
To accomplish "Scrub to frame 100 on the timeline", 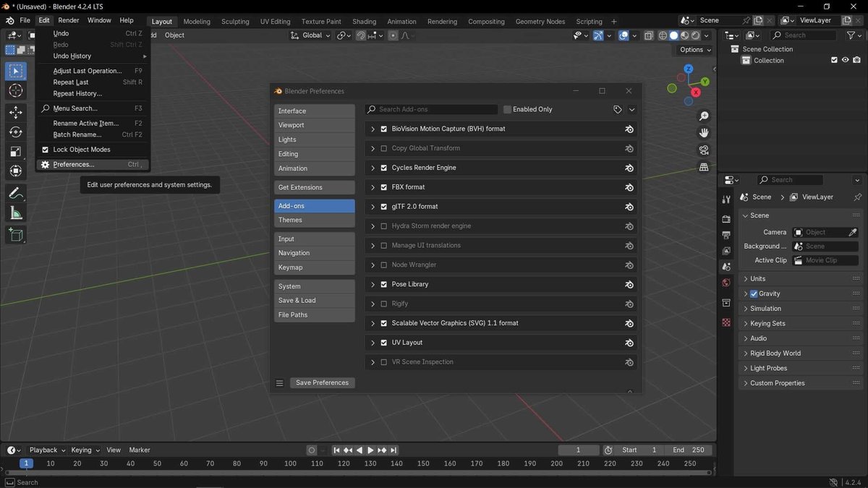I will coord(289,463).
